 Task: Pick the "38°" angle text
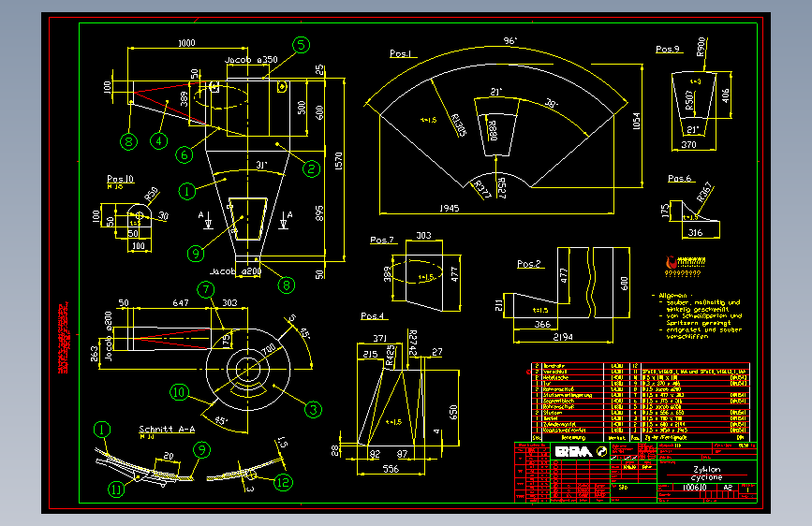552,103
